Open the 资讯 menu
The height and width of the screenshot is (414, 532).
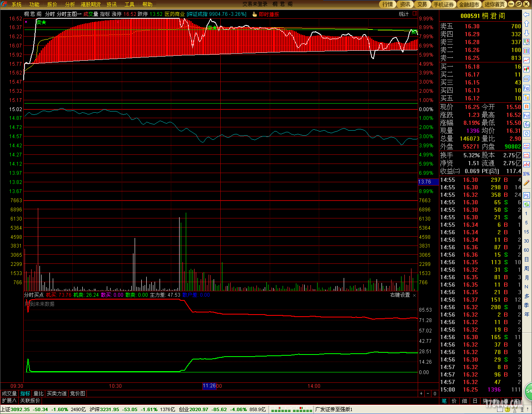click(x=111, y=4)
